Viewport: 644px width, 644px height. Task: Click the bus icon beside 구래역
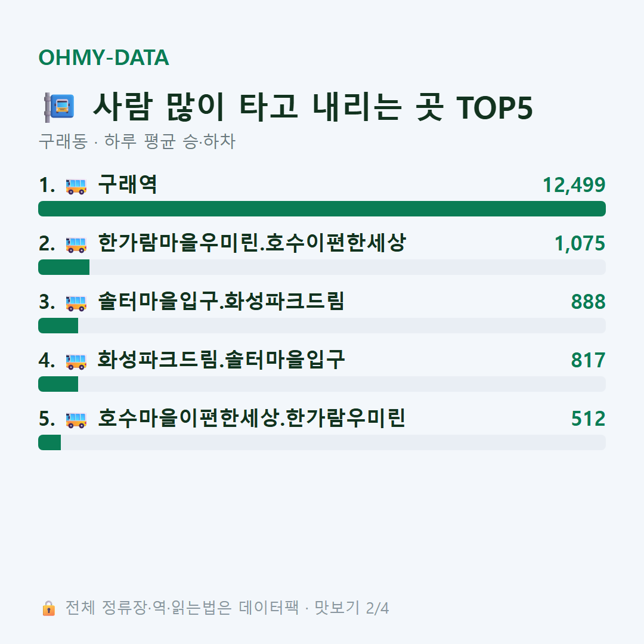76,185
